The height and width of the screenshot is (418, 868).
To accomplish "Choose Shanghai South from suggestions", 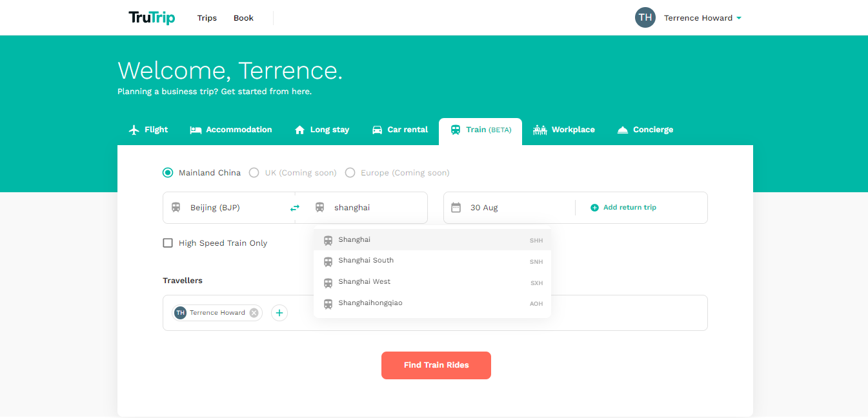I will (x=432, y=261).
